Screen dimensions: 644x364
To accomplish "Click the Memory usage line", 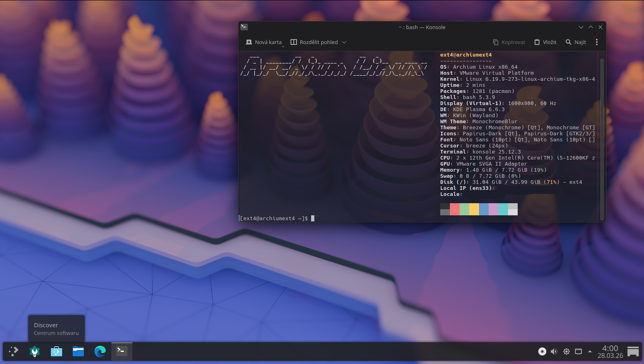I will [x=493, y=170].
